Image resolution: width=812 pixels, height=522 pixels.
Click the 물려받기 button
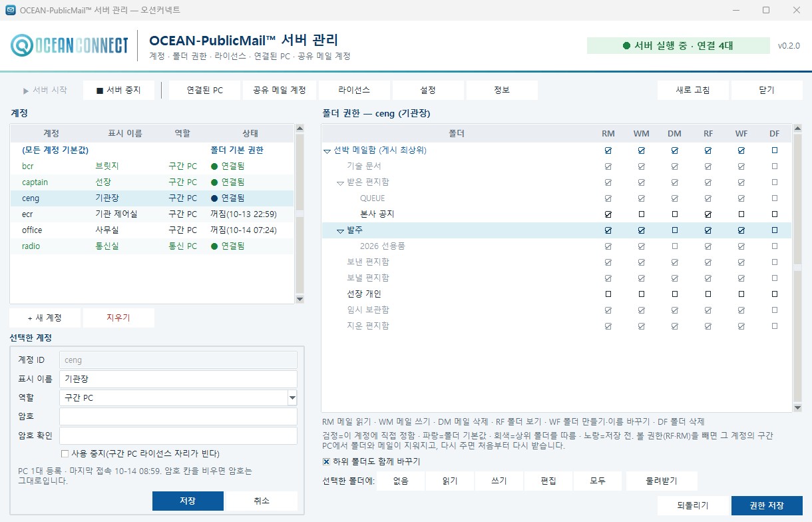662,481
